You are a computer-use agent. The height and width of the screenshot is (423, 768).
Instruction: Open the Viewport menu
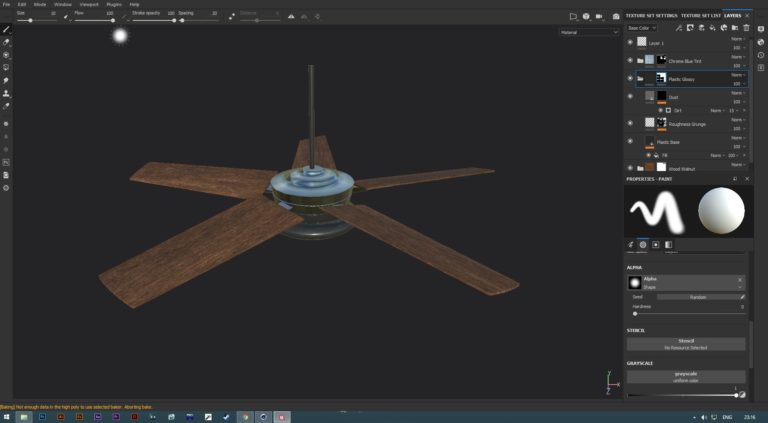click(x=89, y=4)
